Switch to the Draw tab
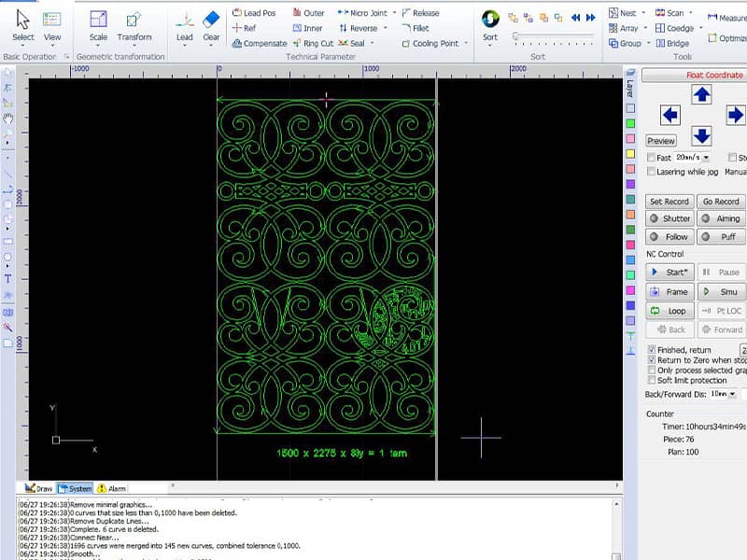 (39, 488)
